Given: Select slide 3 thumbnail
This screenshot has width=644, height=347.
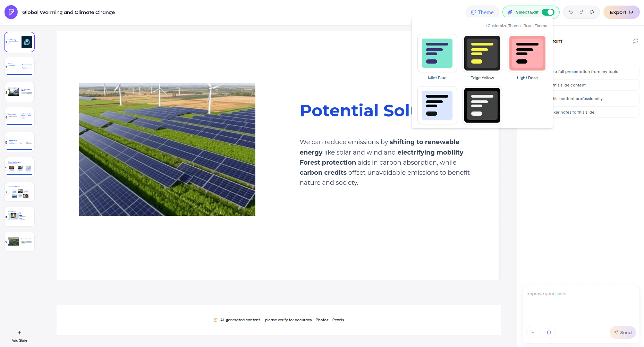Looking at the screenshot, I should (x=19, y=92).
